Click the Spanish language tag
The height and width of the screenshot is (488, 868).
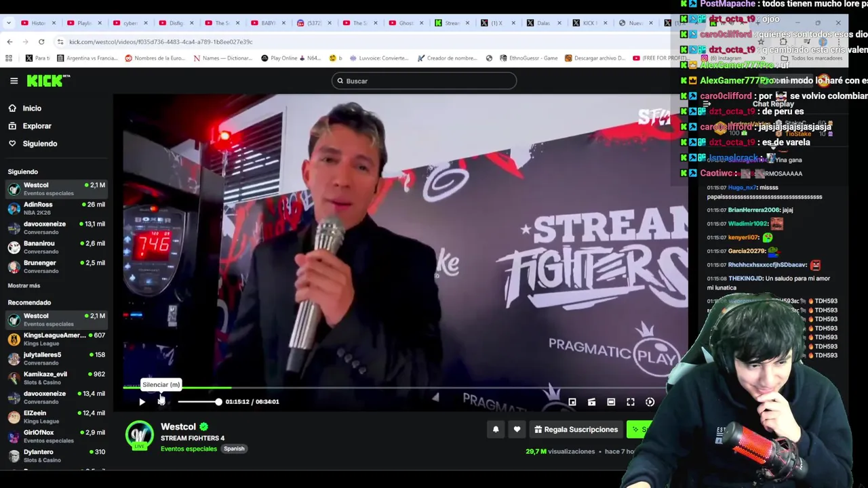(234, 449)
